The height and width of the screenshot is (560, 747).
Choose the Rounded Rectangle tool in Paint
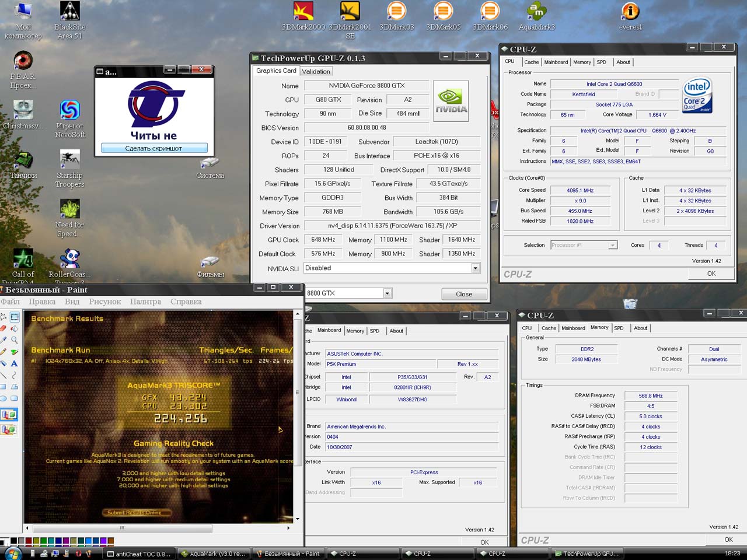(x=15, y=398)
